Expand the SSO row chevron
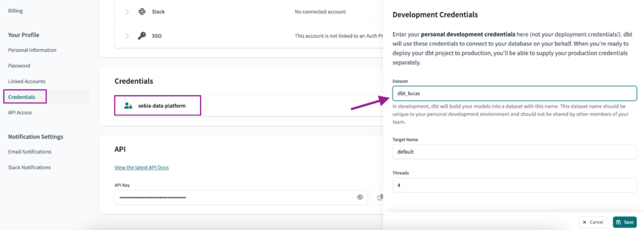 click(127, 36)
